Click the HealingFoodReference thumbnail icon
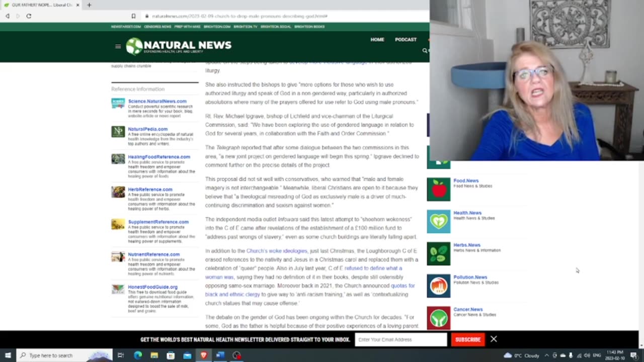The image size is (644, 362). (x=118, y=159)
